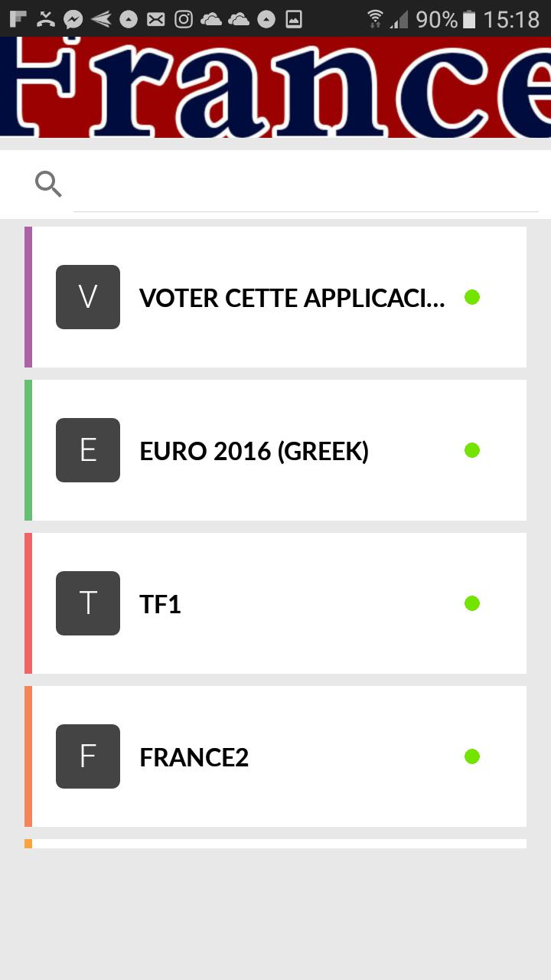Tap the purple color strip beside VOTER
The width and height of the screenshot is (551, 980).
(x=28, y=297)
